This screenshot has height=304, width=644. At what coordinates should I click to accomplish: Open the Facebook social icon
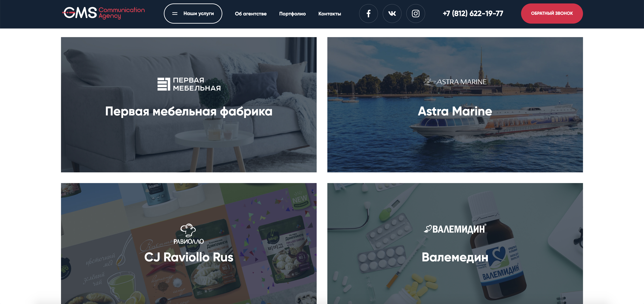coord(368,14)
